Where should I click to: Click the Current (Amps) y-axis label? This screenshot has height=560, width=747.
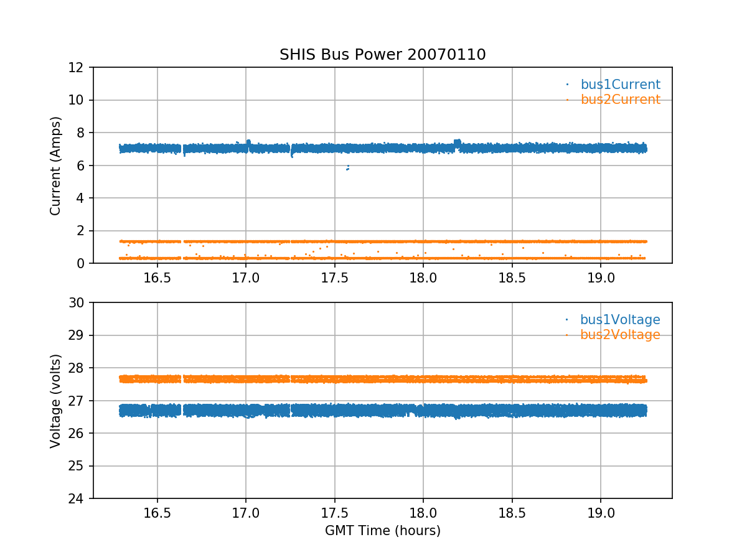click(56, 166)
